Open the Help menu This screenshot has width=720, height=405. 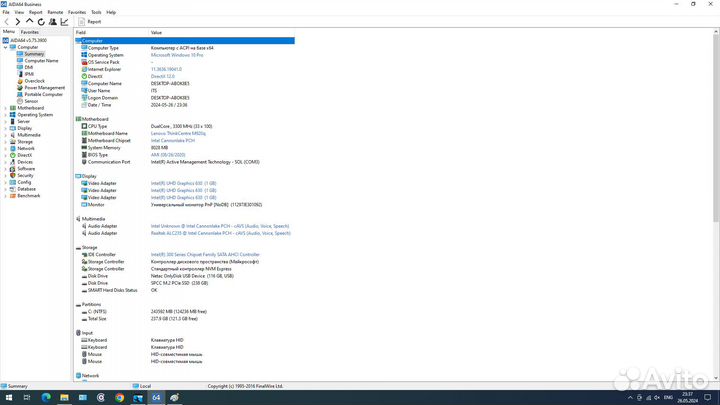coord(111,12)
